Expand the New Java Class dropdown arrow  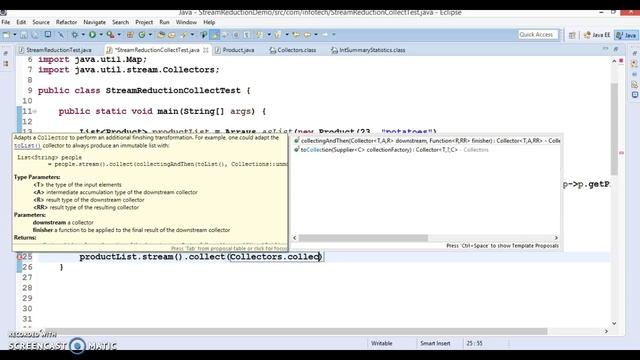pyautogui.click(x=150, y=35)
